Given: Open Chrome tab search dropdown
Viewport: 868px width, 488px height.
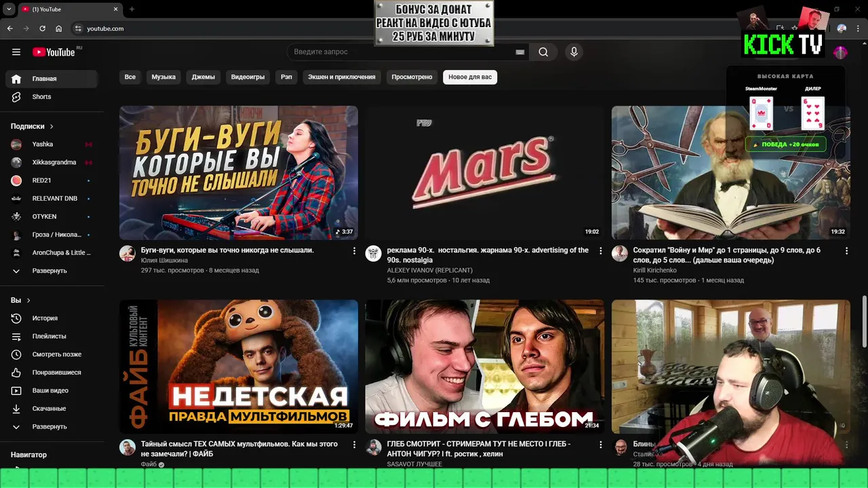Looking at the screenshot, I should pos(9,9).
